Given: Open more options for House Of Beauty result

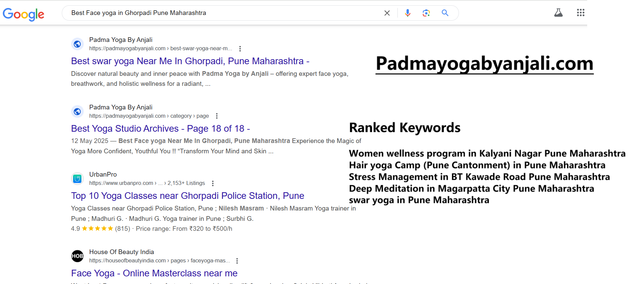Looking at the screenshot, I should (237, 261).
